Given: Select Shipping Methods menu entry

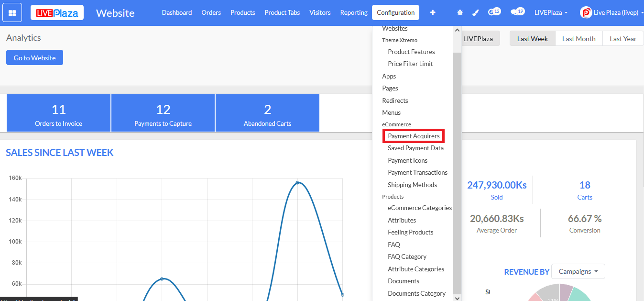Looking at the screenshot, I should click(412, 185).
